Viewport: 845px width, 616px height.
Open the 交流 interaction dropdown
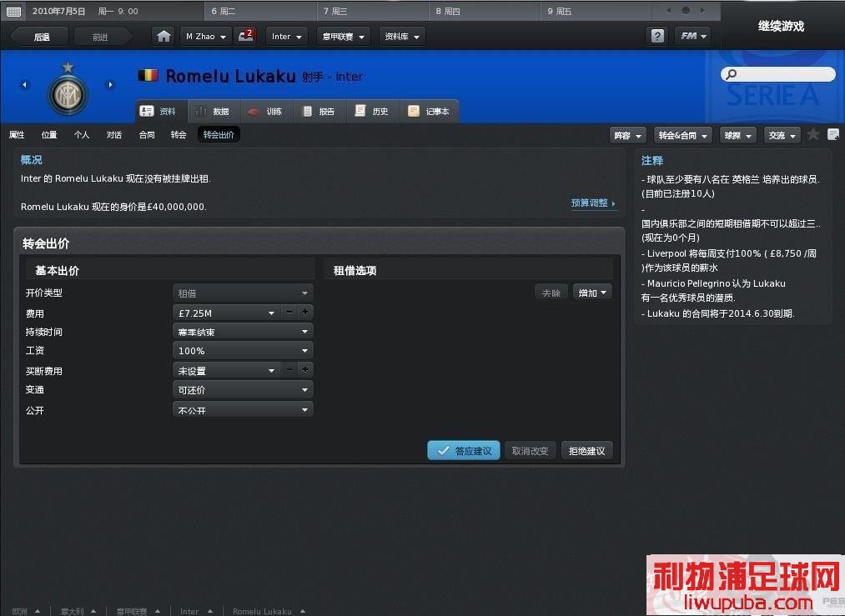click(x=782, y=136)
